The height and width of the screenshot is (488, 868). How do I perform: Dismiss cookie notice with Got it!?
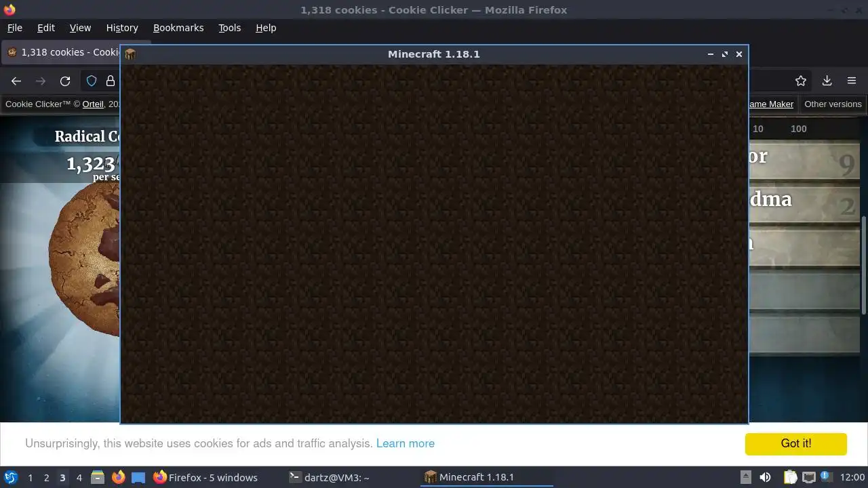click(x=795, y=443)
